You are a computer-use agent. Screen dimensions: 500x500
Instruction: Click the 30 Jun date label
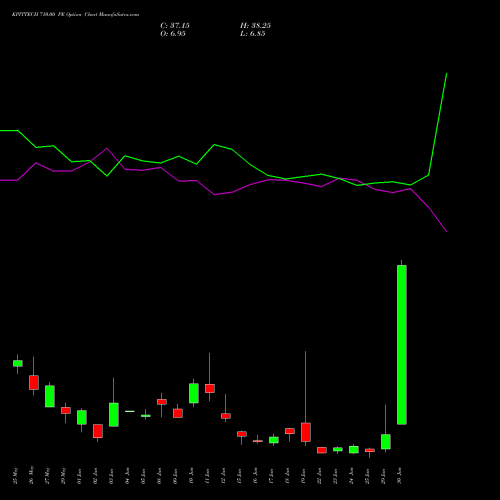(400, 476)
